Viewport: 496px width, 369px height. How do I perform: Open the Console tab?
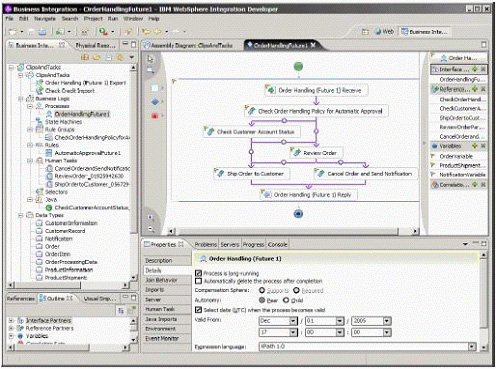[277, 244]
